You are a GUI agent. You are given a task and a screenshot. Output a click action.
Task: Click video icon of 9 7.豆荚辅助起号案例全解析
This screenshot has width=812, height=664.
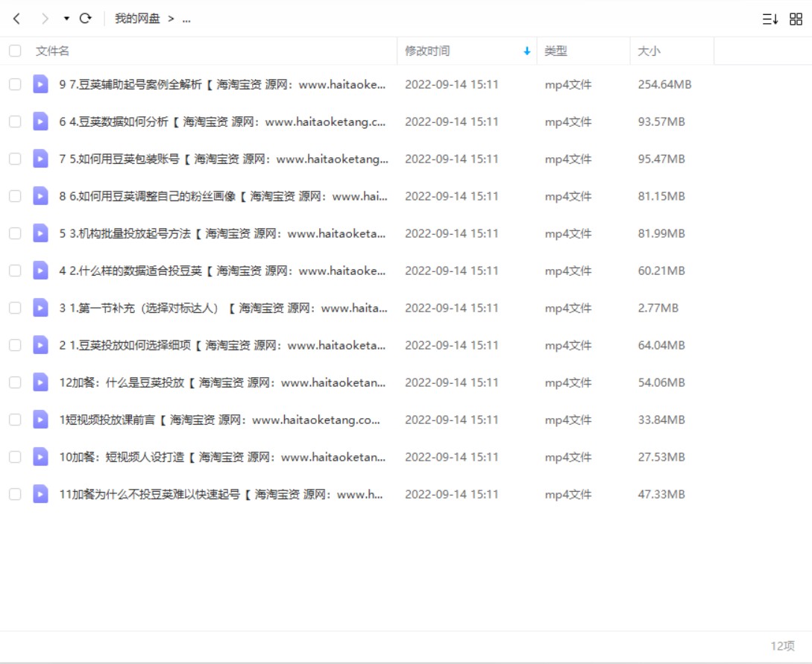coord(40,84)
